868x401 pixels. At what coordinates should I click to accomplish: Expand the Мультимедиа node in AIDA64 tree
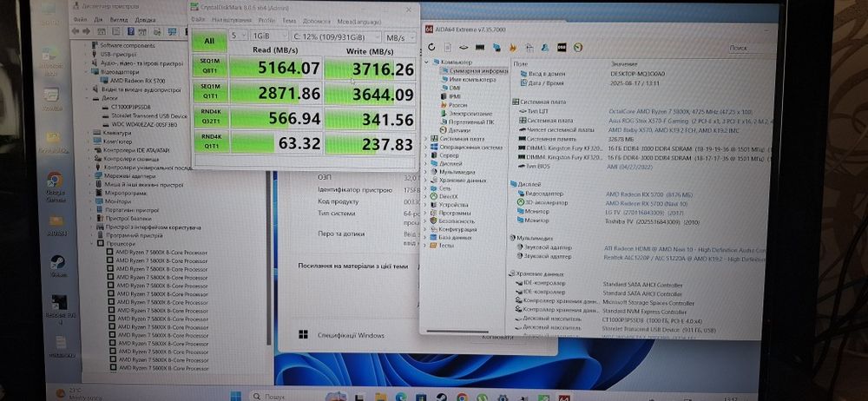tap(426, 172)
